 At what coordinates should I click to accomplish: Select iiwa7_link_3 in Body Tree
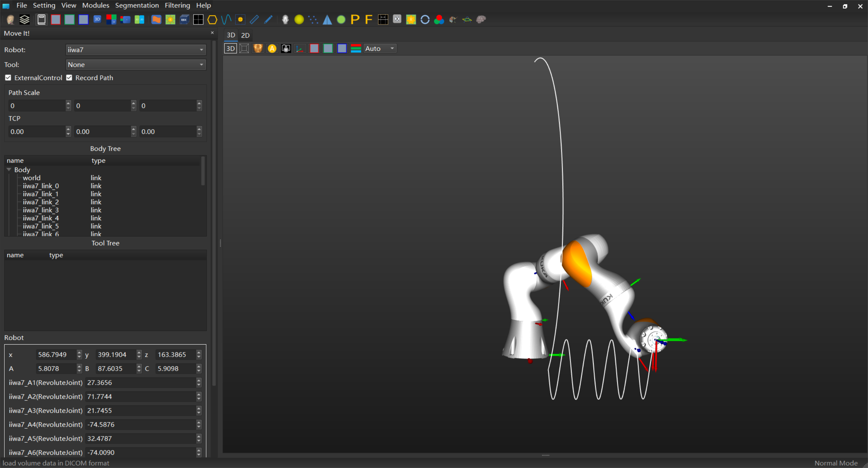point(41,210)
